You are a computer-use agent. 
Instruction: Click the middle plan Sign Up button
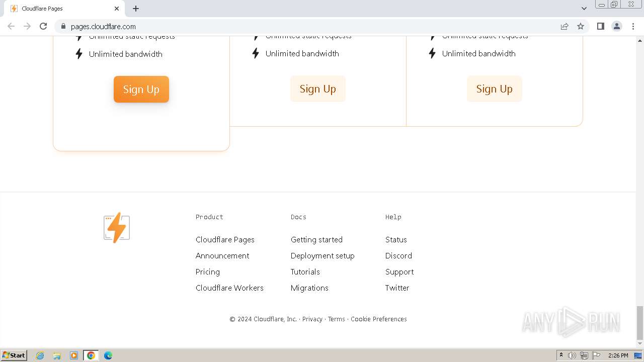tap(318, 88)
